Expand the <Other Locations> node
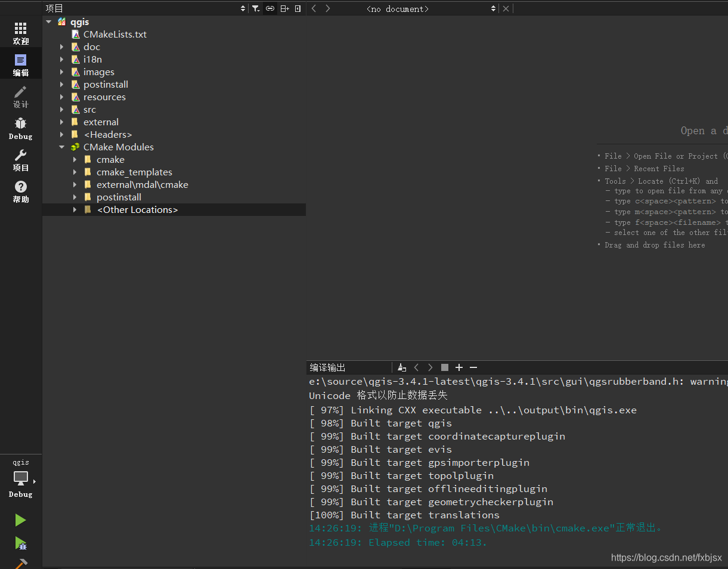728x569 pixels. tap(75, 209)
